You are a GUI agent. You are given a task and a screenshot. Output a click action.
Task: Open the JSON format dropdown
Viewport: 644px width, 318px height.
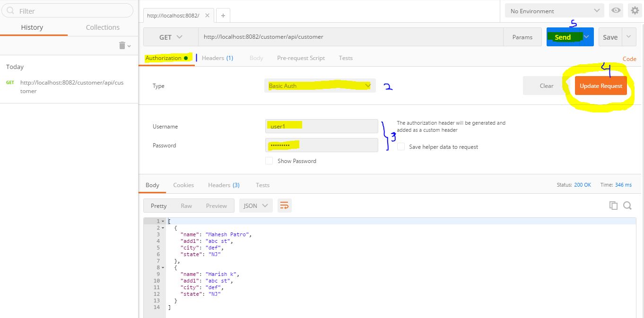[255, 206]
